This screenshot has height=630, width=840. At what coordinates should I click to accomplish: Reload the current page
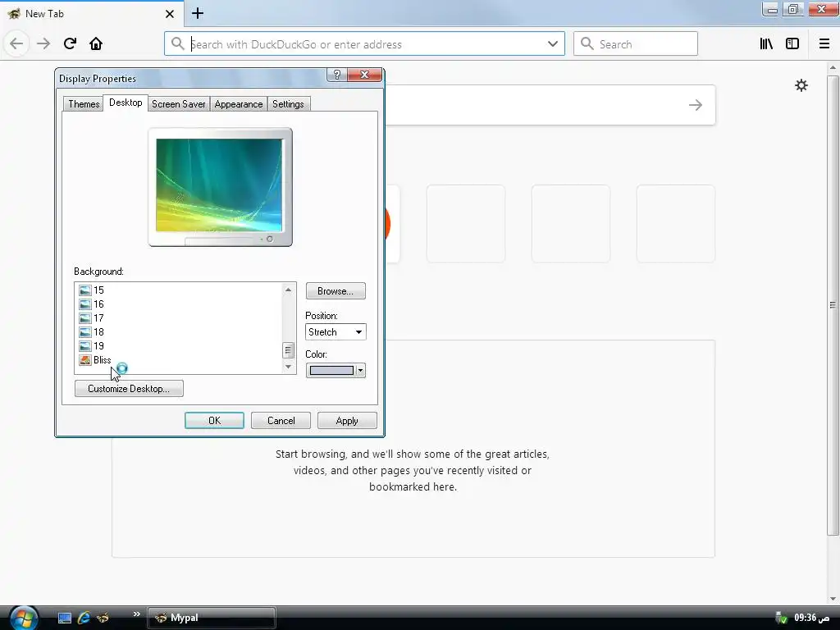click(70, 43)
